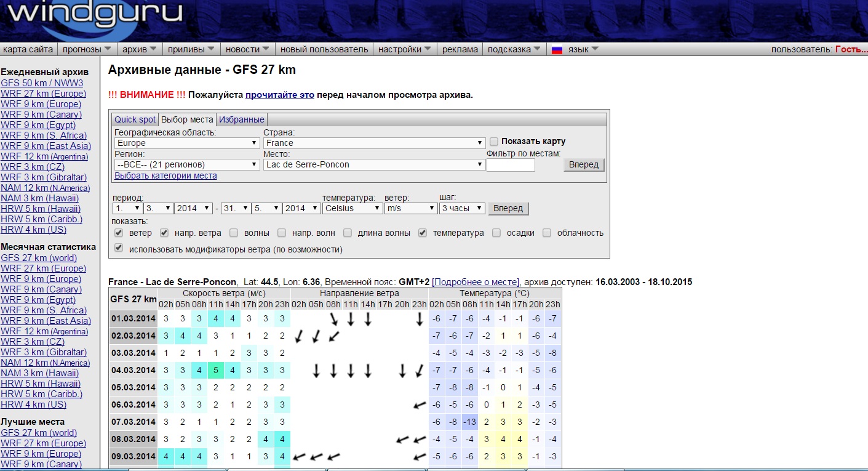Click the 'Вперед' button next to шаг

point(508,208)
